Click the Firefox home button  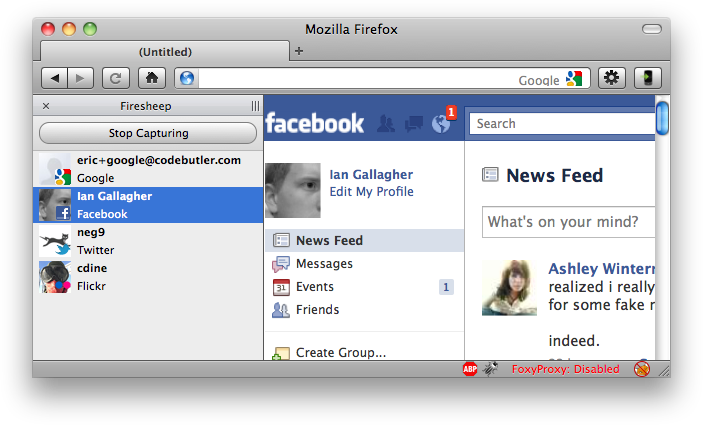pos(150,78)
